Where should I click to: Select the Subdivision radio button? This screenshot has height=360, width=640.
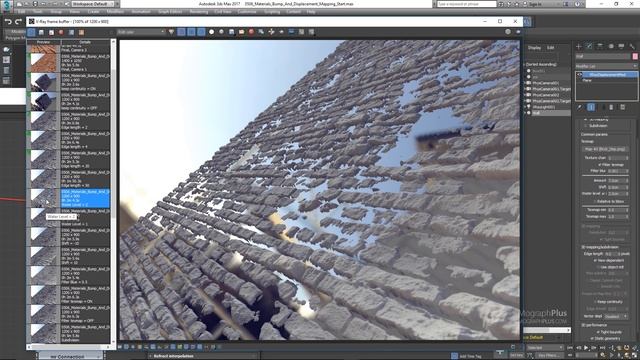(586, 126)
